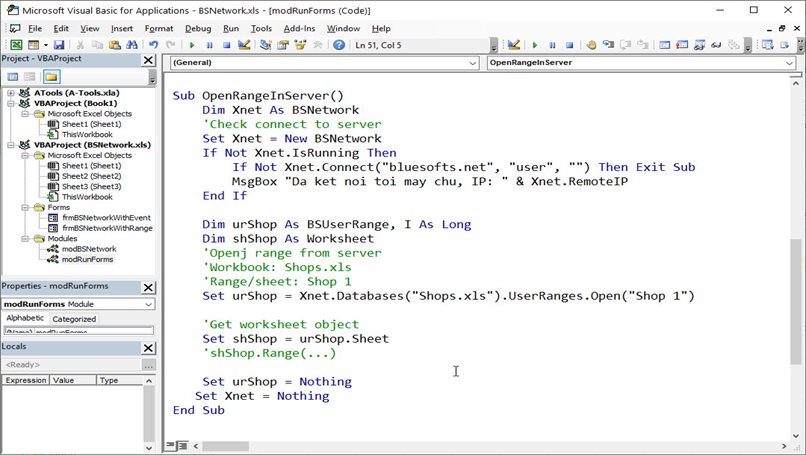
Task: Open the Object Browser icon
Action: tap(300, 45)
